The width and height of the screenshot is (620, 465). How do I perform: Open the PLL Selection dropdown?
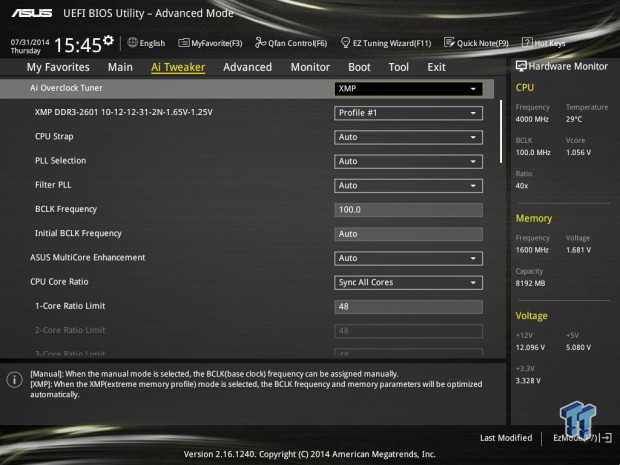point(408,161)
